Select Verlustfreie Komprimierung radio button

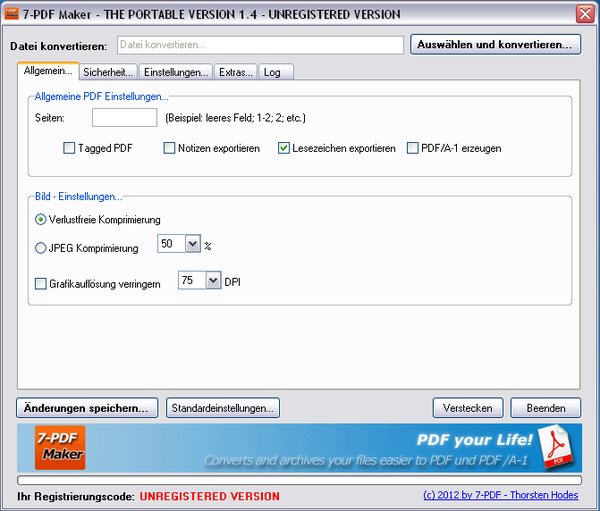click(x=41, y=220)
